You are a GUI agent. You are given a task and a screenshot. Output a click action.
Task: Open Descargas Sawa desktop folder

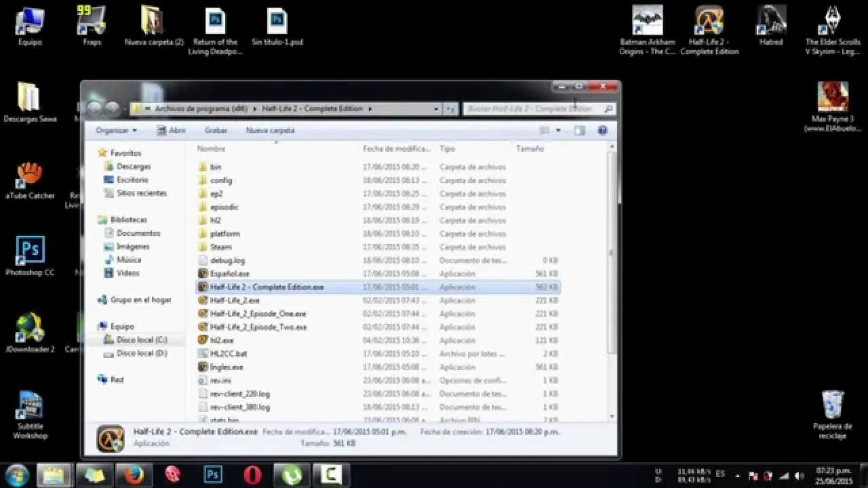click(x=30, y=102)
